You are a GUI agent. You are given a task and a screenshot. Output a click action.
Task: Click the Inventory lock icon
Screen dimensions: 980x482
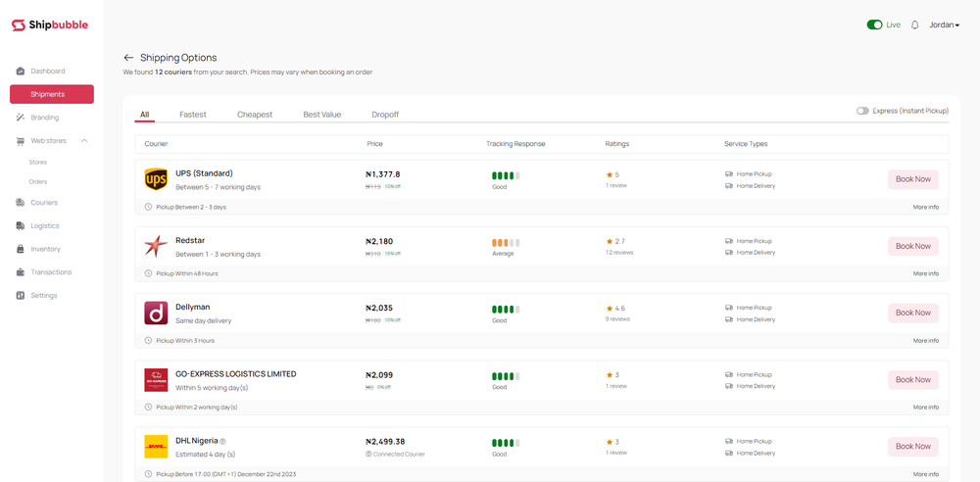click(20, 249)
